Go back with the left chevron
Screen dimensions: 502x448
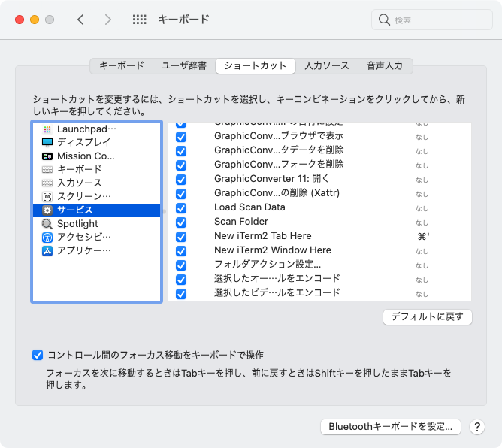coord(80,20)
